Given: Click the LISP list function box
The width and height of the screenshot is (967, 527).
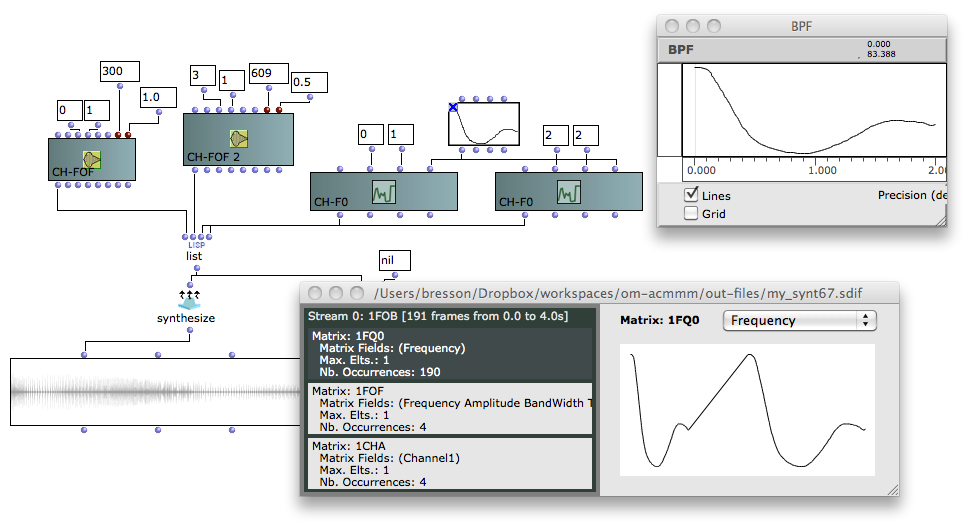Looking at the screenshot, I should point(194,251).
